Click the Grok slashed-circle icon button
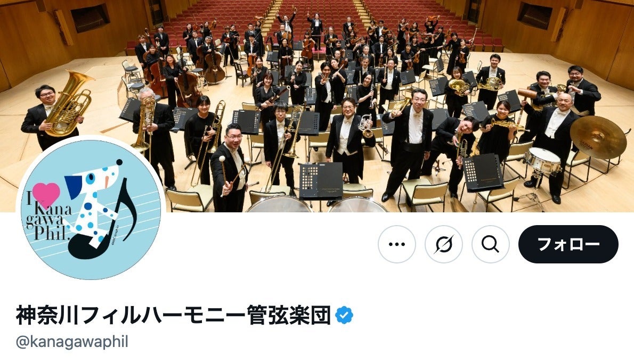The height and width of the screenshot is (364, 634). [444, 244]
